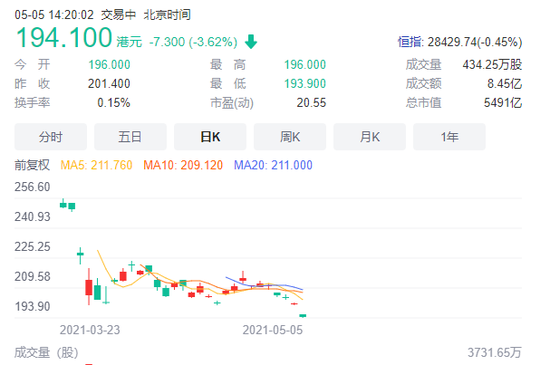Image resolution: width=550 pixels, height=365 pixels.
Task: Select the 日K daily candlestick tab
Action: tap(210, 137)
